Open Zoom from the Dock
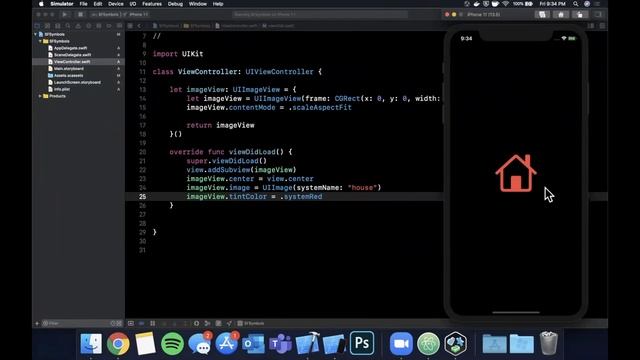Image resolution: width=640 pixels, height=360 pixels. 401,343
